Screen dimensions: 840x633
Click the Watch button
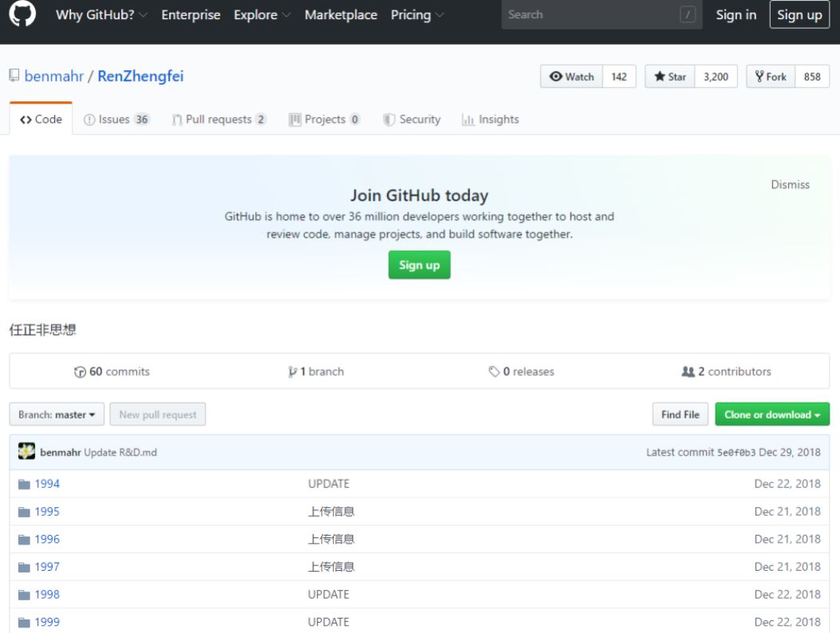[571, 77]
